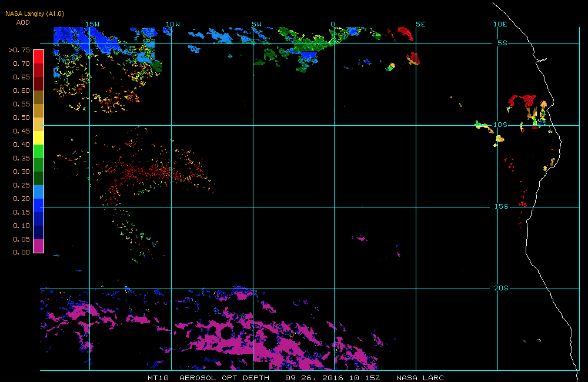Viewport: 588px width, 382px height.
Task: Click the magenta 0.00 legend color
Action: (39, 246)
